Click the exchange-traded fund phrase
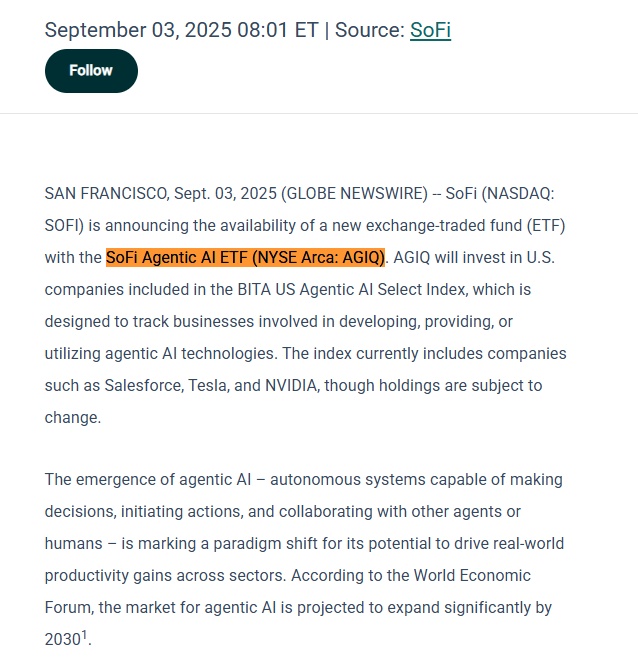 click(x=444, y=225)
